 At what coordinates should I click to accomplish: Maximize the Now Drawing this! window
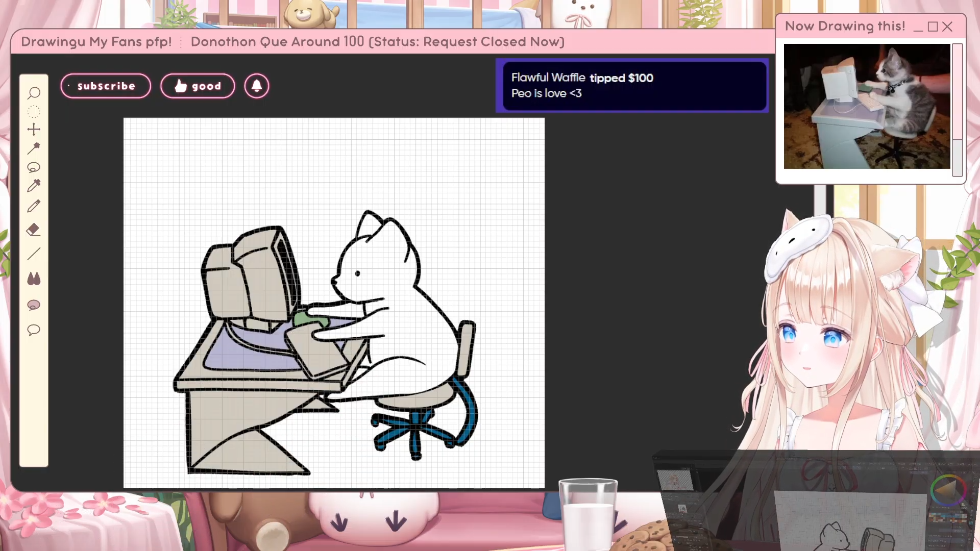click(933, 27)
